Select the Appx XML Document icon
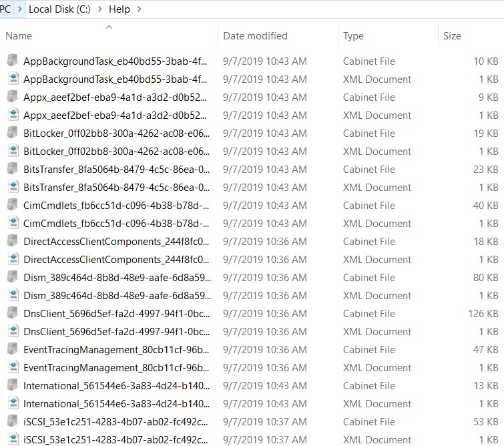This screenshot has height=446, width=504. (13, 115)
